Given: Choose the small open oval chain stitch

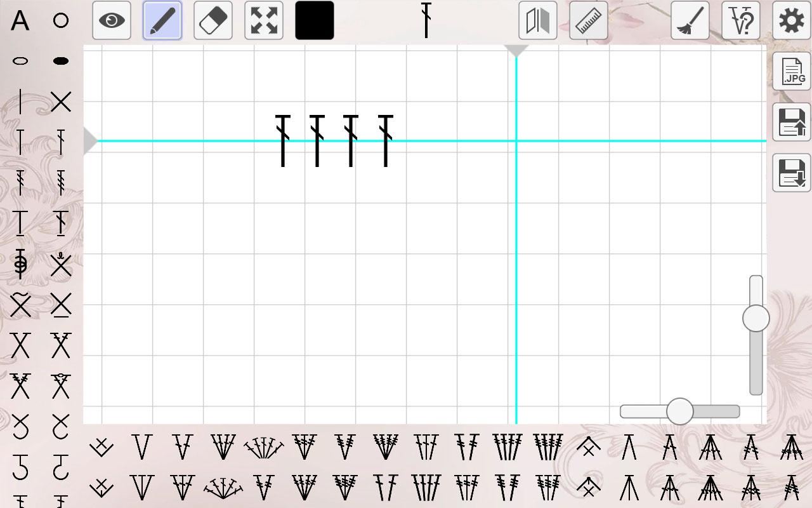Looking at the screenshot, I should (20, 61).
